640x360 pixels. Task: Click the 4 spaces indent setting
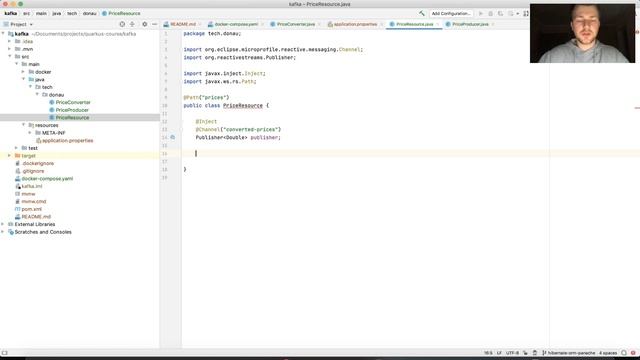608,353
